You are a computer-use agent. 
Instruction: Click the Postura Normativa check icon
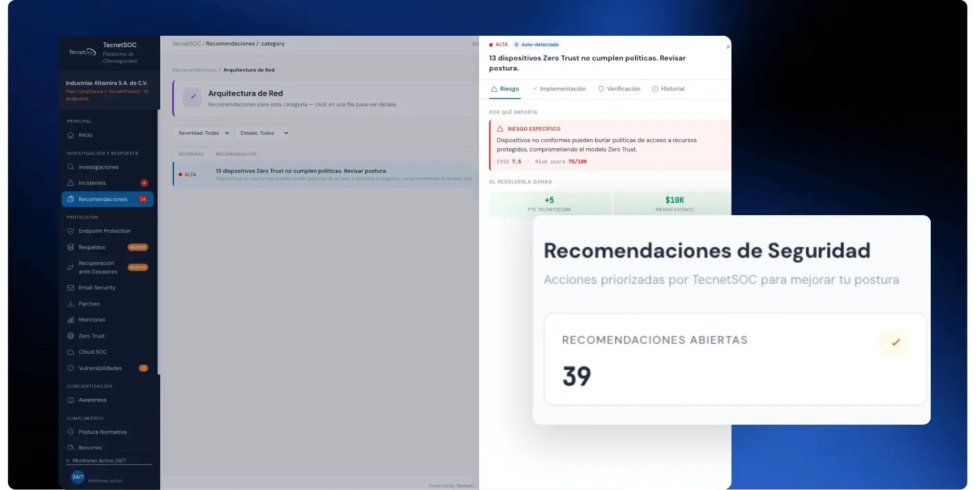(71, 432)
